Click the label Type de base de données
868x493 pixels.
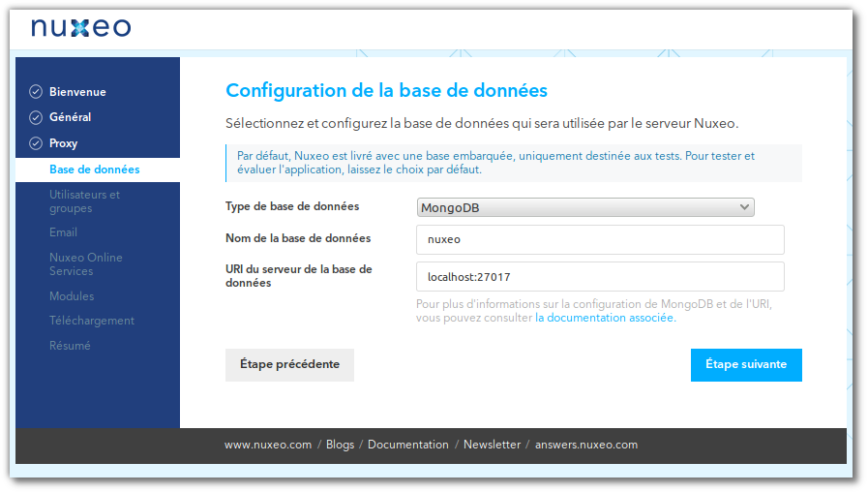(x=292, y=206)
